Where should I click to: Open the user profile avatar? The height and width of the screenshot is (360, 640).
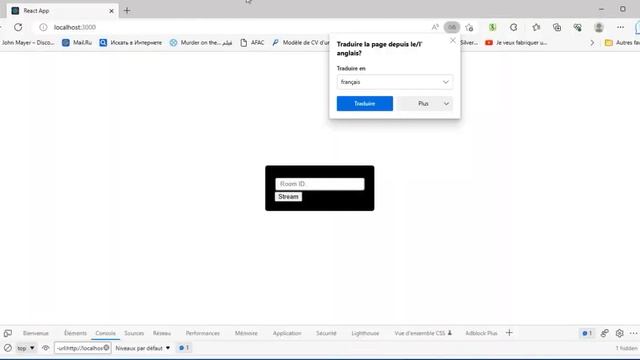coord(599,27)
